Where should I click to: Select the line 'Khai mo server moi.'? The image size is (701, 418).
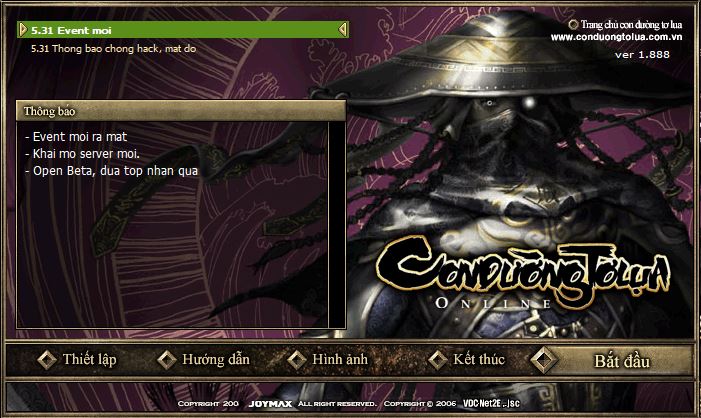(86, 154)
